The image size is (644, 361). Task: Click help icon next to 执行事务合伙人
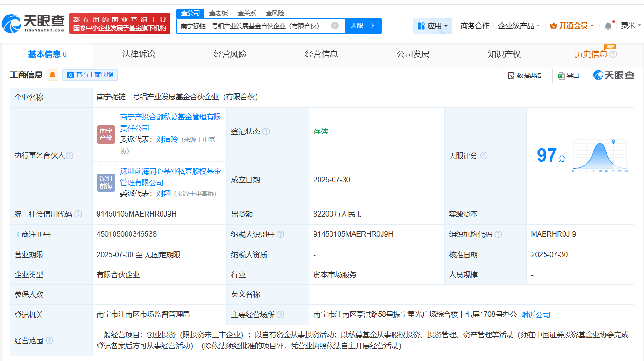tap(69, 156)
